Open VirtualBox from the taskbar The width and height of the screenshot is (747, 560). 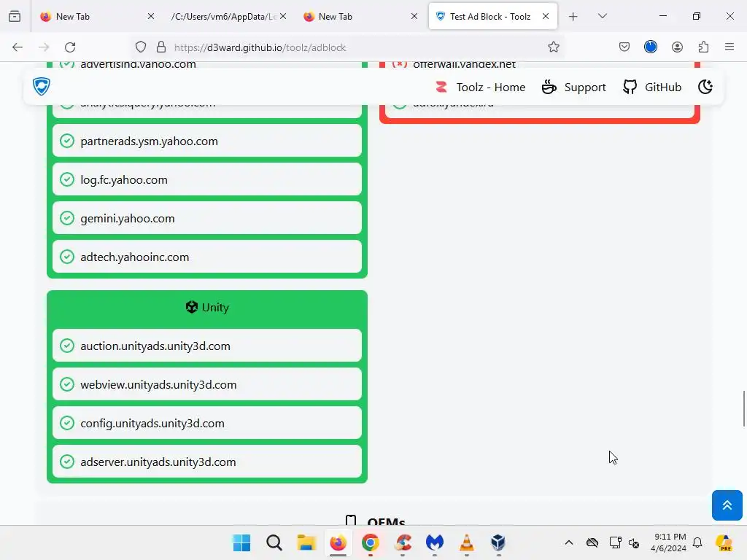coord(498,542)
